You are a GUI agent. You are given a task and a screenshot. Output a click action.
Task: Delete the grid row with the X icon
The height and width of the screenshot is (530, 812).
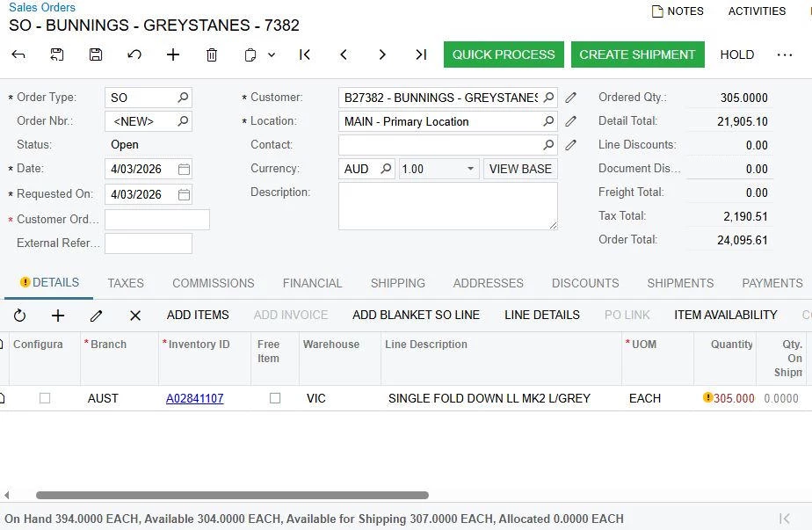pyautogui.click(x=135, y=315)
